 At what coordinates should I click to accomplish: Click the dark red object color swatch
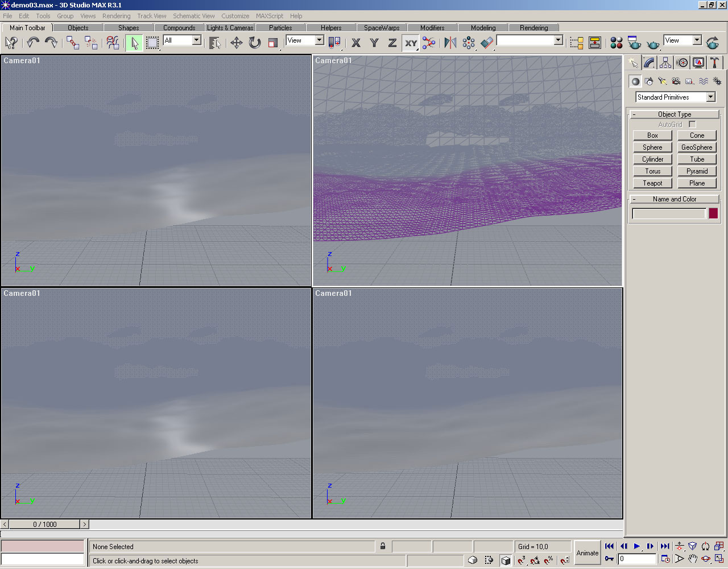click(713, 213)
